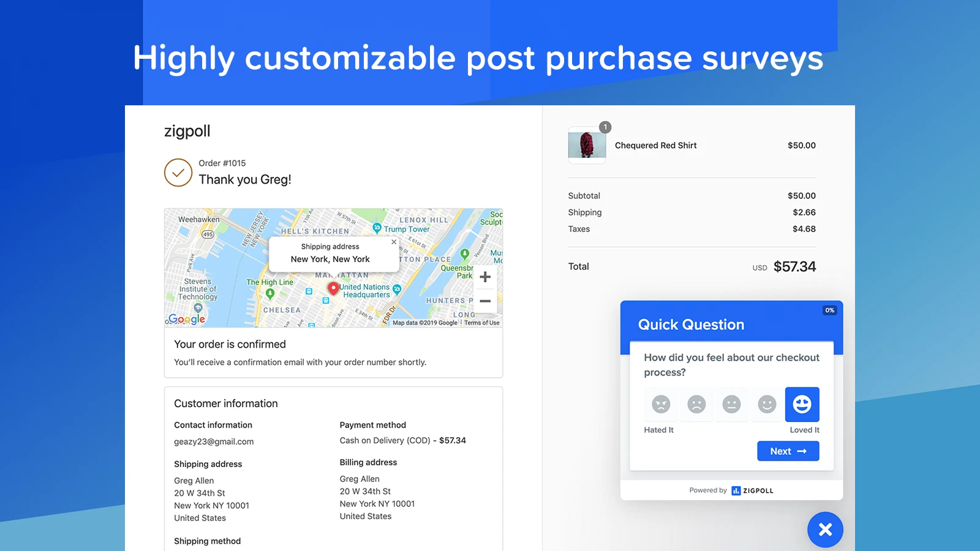The height and width of the screenshot is (551, 980).
Task: Click the Shipping cost $2.66
Action: pyautogui.click(x=804, y=212)
